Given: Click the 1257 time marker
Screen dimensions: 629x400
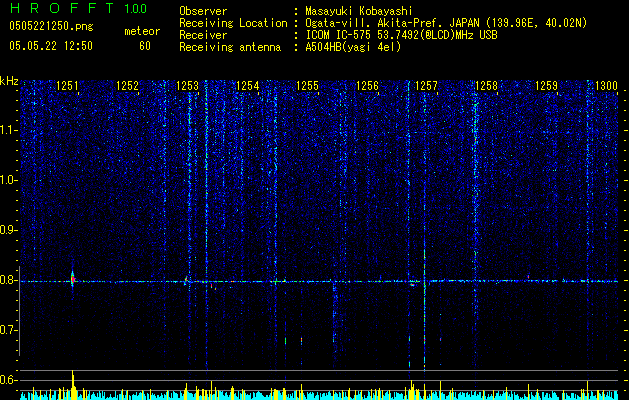Looking at the screenshot, I should (426, 86).
